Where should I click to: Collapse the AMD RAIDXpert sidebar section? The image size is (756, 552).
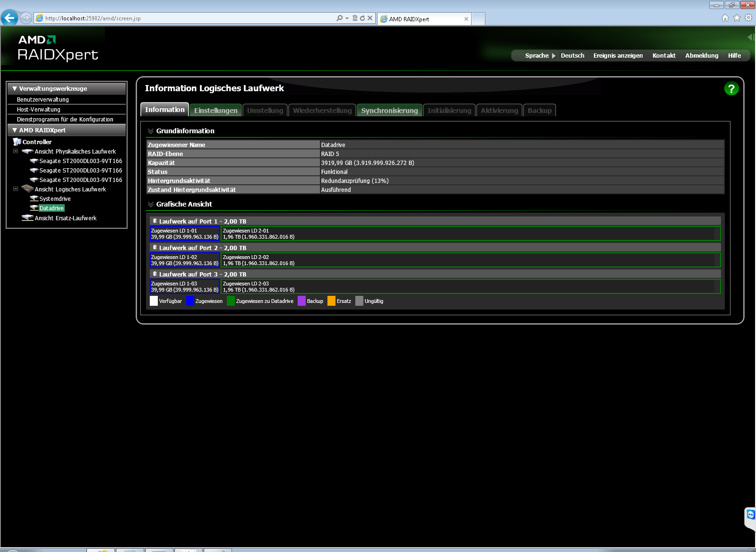15,130
